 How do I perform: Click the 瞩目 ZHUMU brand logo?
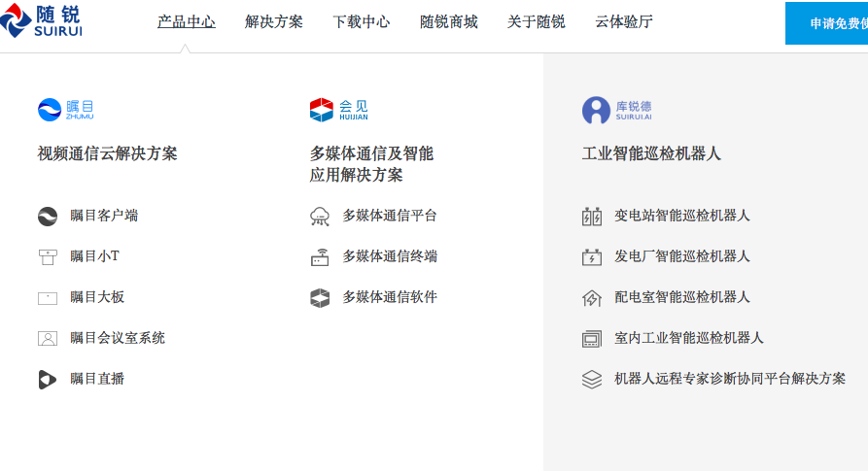click(65, 110)
